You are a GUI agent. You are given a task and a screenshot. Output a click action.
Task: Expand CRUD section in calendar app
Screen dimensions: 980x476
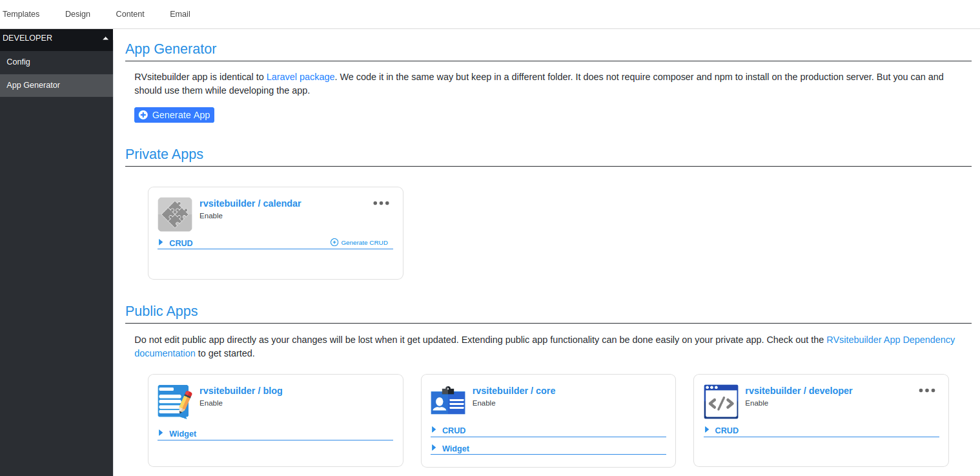161,243
